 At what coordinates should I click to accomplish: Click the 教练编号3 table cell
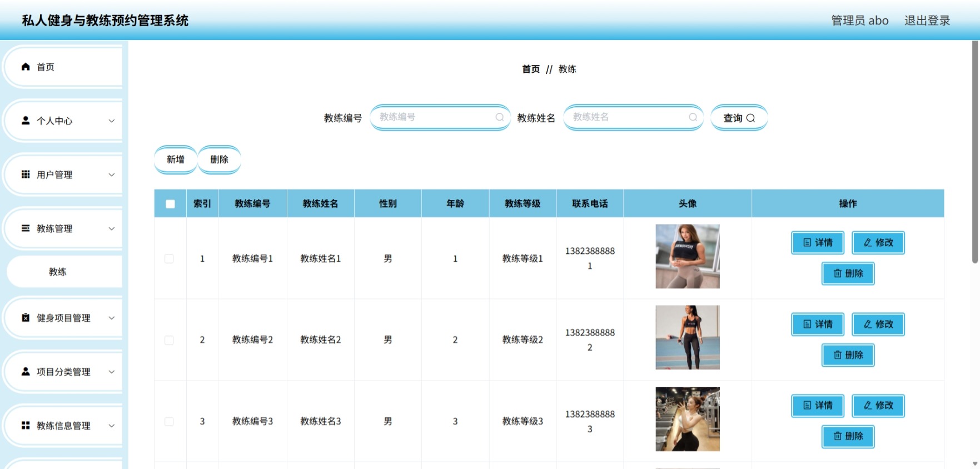(252, 421)
